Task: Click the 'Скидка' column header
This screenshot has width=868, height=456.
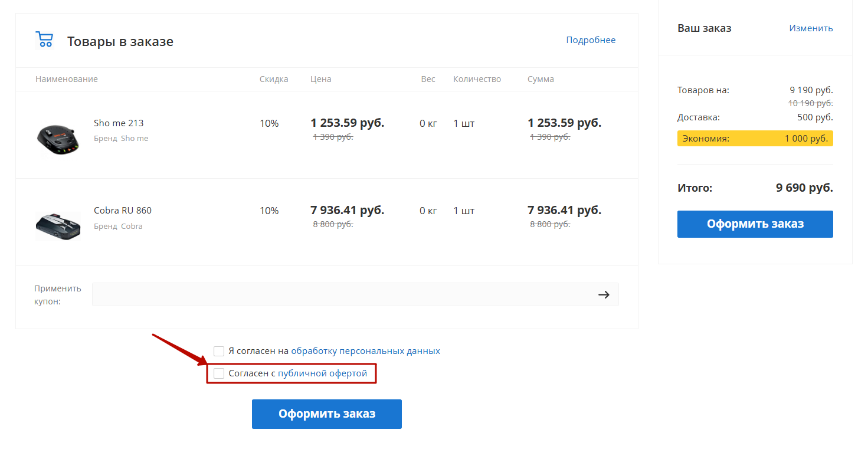Action: click(x=274, y=79)
